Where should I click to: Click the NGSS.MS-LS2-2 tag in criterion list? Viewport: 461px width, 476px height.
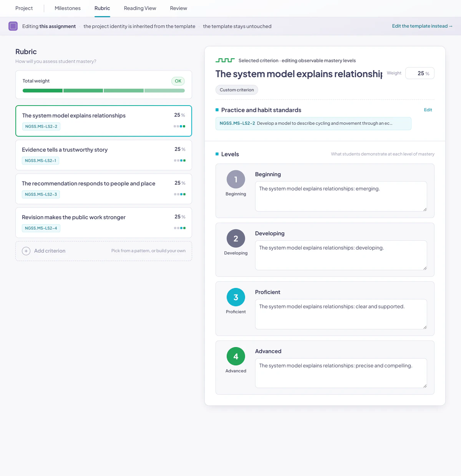41,127
